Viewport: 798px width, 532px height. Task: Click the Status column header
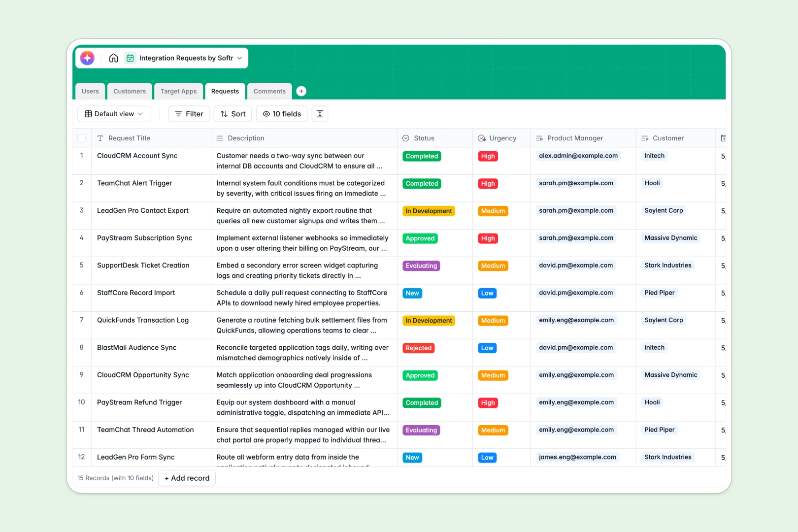pyautogui.click(x=435, y=138)
